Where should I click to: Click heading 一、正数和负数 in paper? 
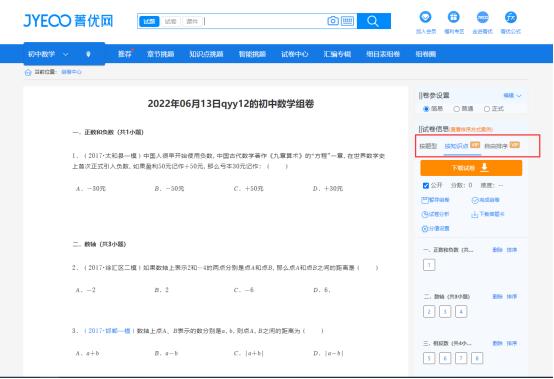tap(108, 132)
